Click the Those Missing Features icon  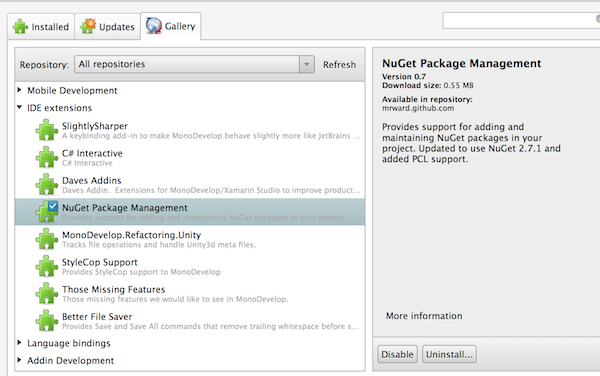(x=47, y=293)
